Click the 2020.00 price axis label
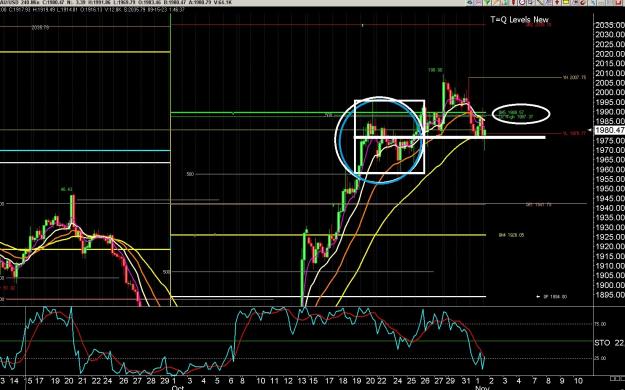 pos(610,54)
